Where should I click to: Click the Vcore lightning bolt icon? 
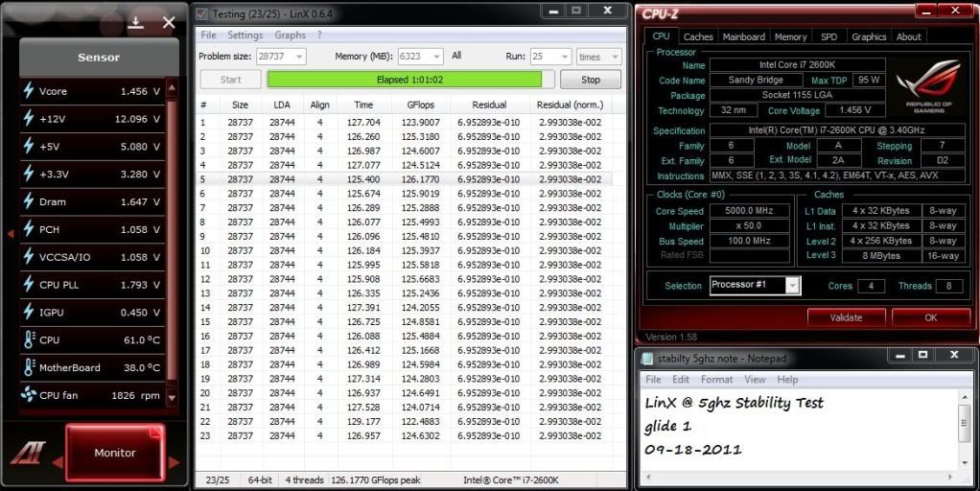[29, 90]
